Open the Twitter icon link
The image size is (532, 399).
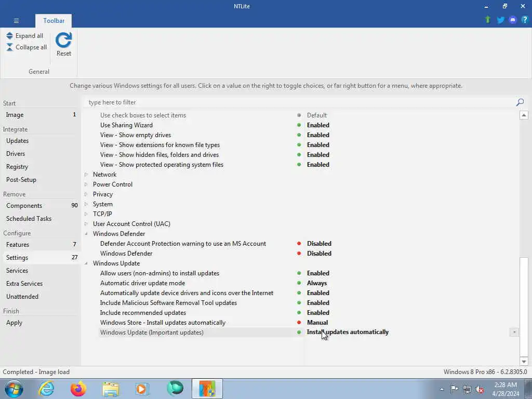pyautogui.click(x=500, y=20)
